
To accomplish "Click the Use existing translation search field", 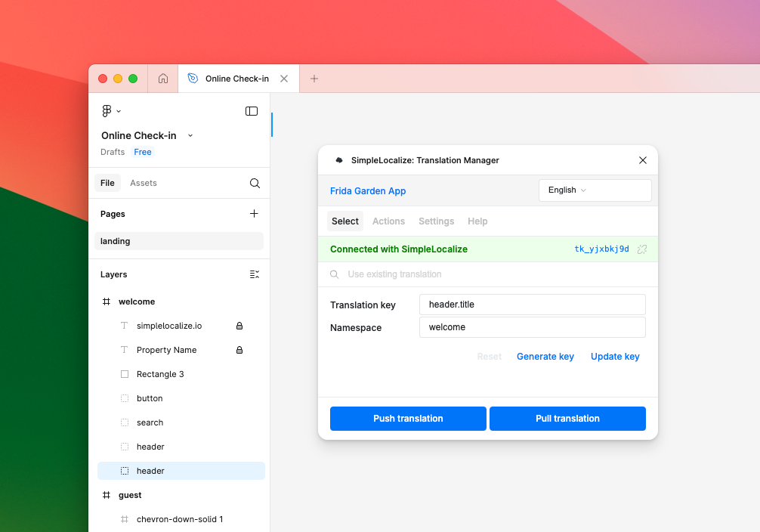I will (488, 274).
